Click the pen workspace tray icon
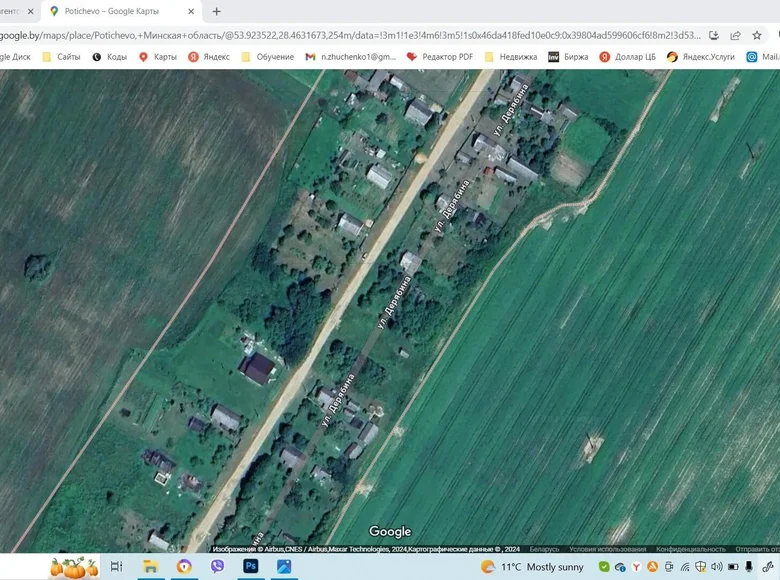 [x=768, y=567]
